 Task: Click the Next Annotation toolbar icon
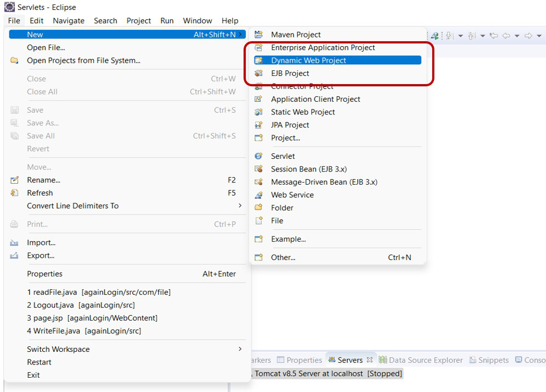tap(449, 36)
